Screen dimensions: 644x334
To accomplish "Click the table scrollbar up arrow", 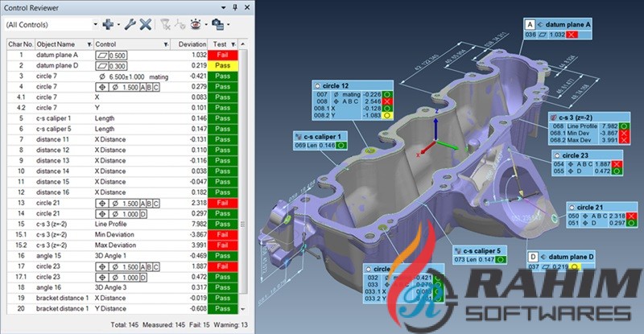I will click(243, 44).
